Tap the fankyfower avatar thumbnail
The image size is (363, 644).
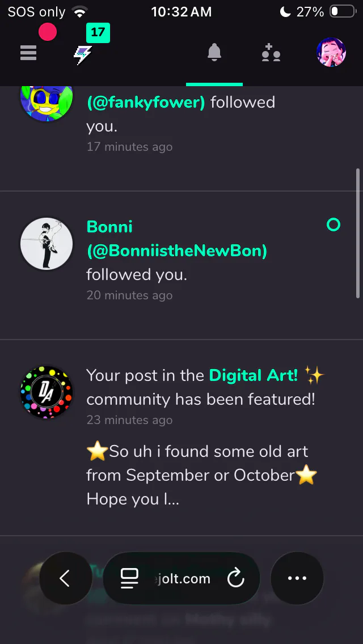[x=47, y=101]
